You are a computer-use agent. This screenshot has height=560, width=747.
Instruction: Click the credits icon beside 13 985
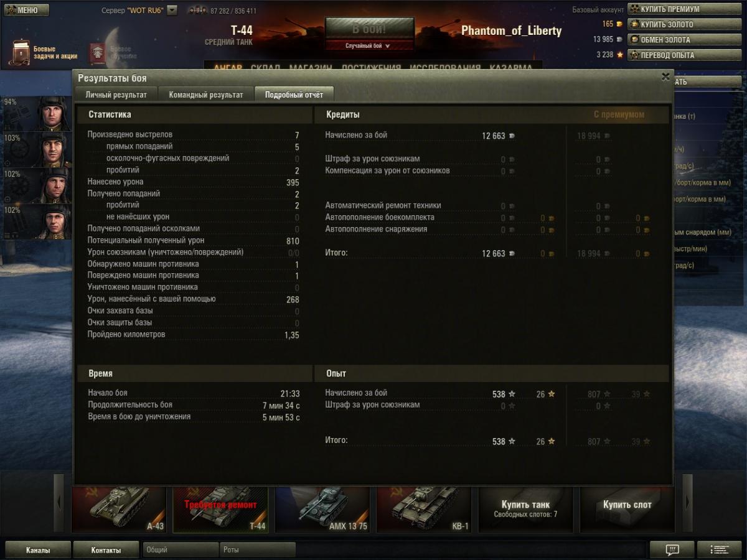click(x=619, y=40)
